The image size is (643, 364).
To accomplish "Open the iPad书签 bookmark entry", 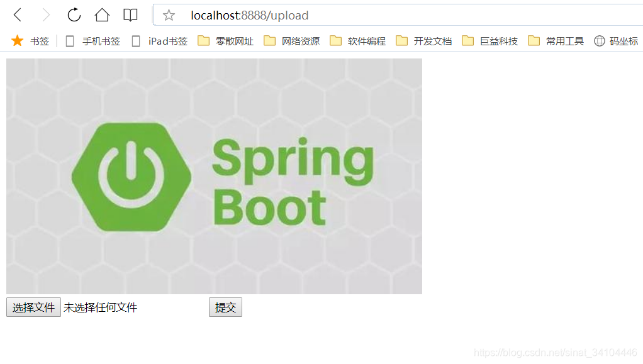I will (x=160, y=41).
